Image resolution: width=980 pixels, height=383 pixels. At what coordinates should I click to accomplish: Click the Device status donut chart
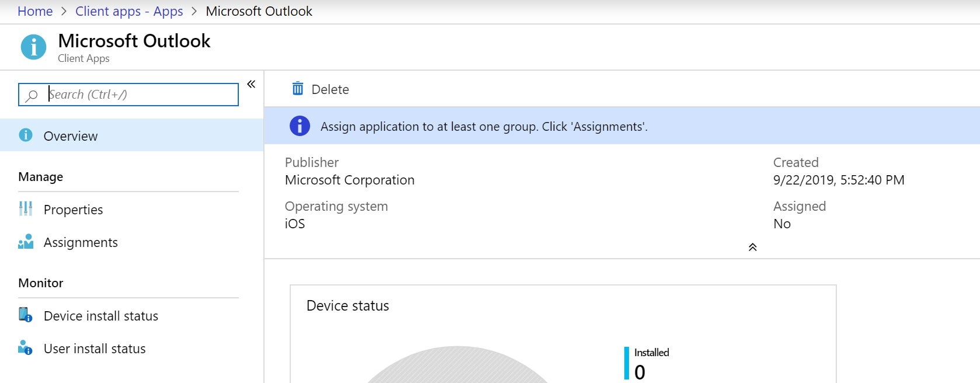point(457,365)
